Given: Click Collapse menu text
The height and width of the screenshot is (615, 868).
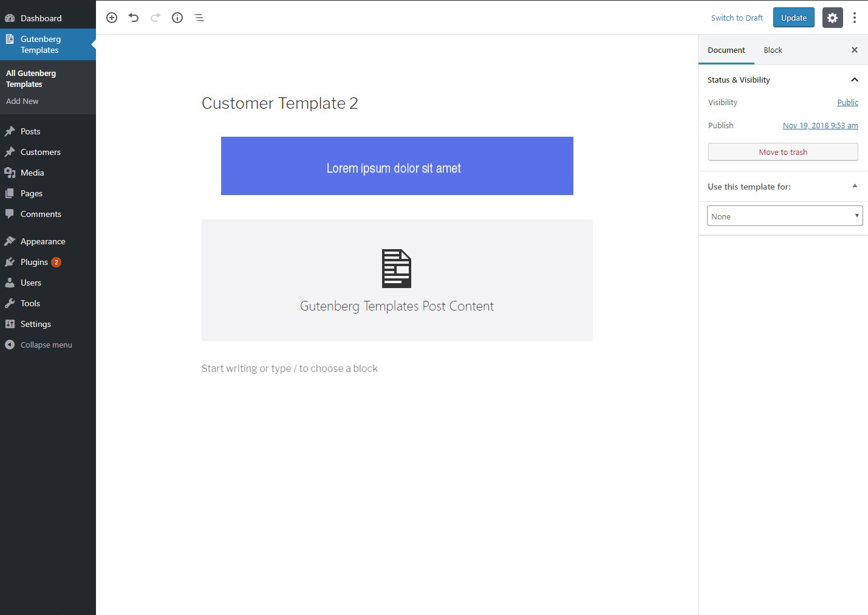Looking at the screenshot, I should click(x=46, y=345).
